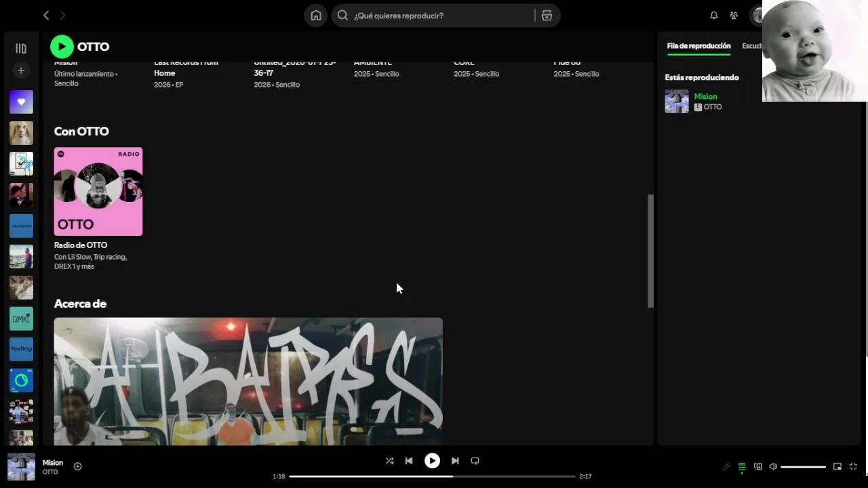868x488 pixels.
Task: Click the main content scrollbar
Action: (x=650, y=251)
